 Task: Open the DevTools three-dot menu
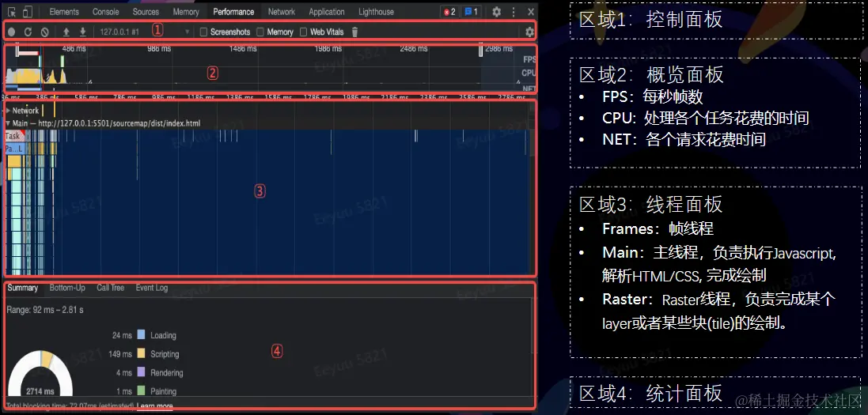(x=514, y=12)
